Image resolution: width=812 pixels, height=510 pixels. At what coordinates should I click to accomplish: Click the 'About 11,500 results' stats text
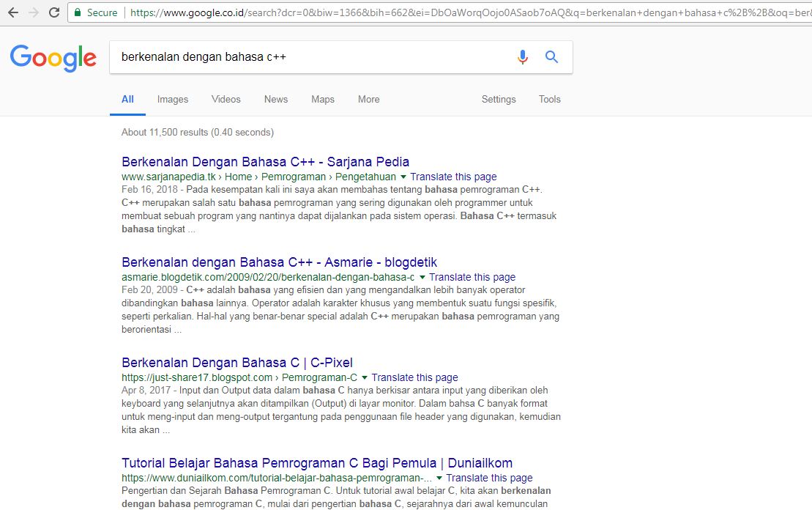(x=197, y=132)
